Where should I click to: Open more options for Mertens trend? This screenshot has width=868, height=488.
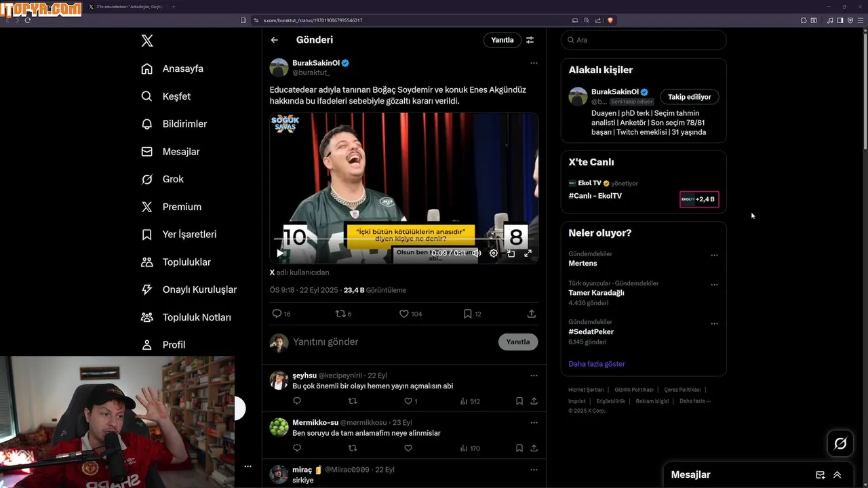714,256
